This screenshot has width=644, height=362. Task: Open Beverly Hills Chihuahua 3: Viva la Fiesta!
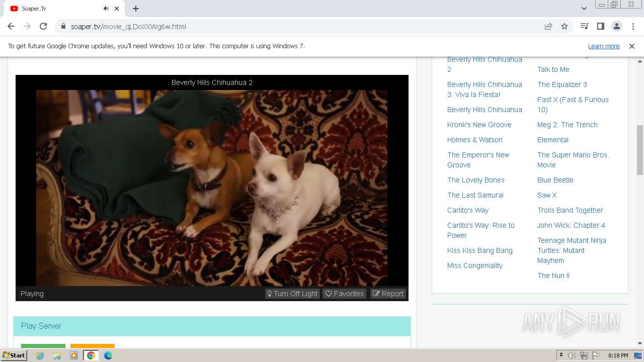tap(485, 89)
